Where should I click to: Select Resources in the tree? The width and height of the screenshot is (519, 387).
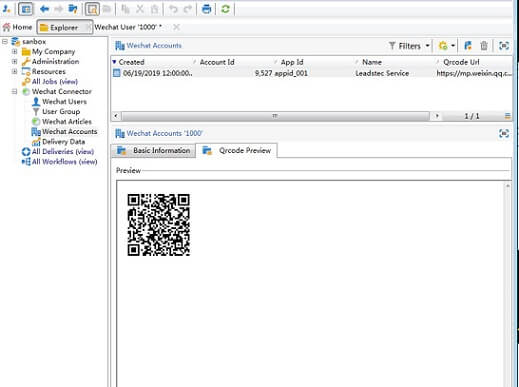pyautogui.click(x=49, y=71)
